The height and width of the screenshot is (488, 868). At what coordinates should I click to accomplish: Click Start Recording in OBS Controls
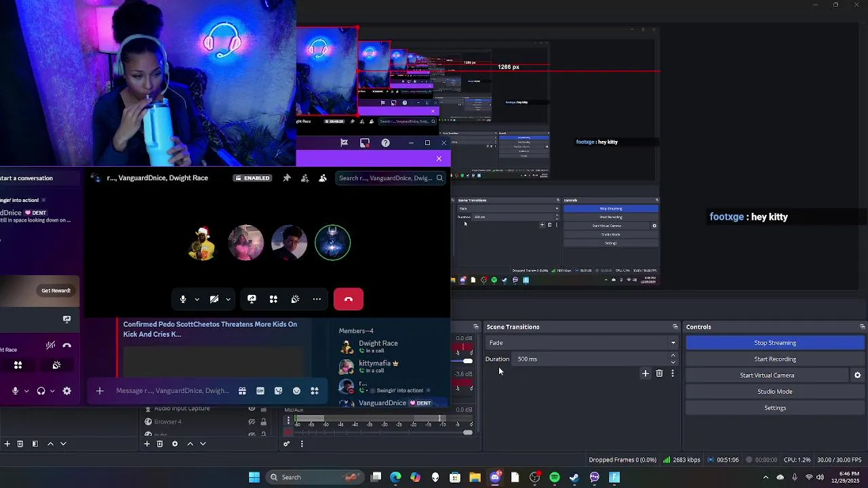[x=775, y=359]
